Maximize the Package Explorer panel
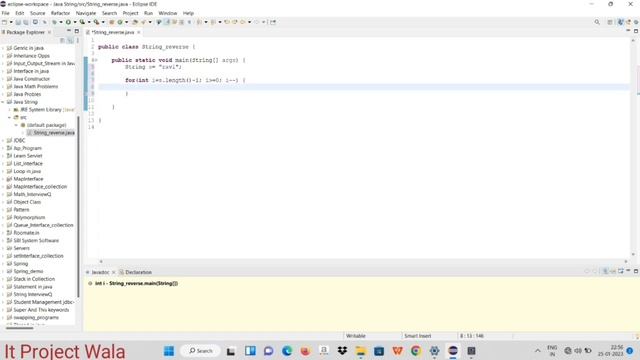The width and height of the screenshot is (640, 360). pyautogui.click(x=76, y=31)
